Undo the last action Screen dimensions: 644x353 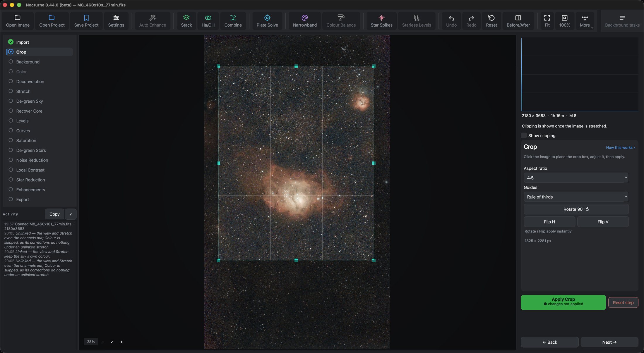[451, 21]
